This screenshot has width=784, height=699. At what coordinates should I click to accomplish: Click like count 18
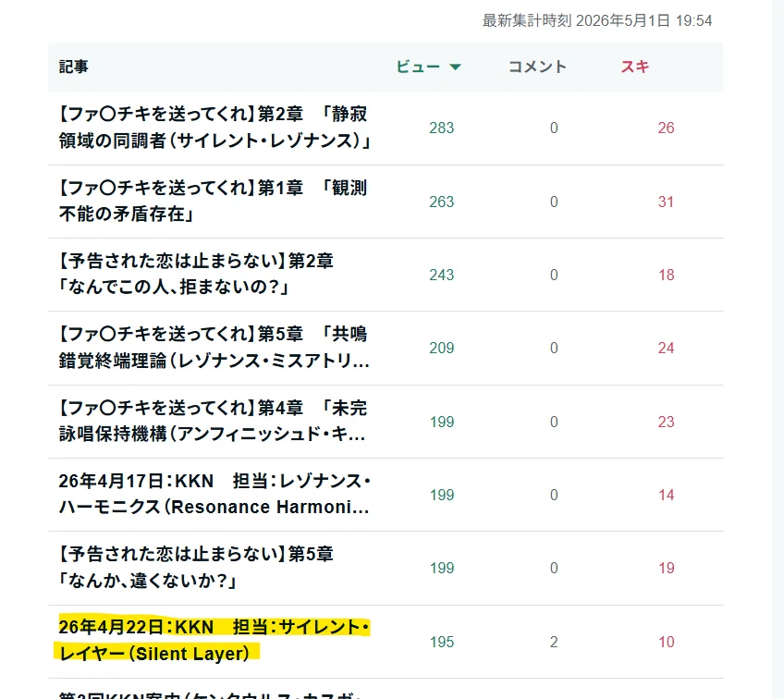click(666, 275)
